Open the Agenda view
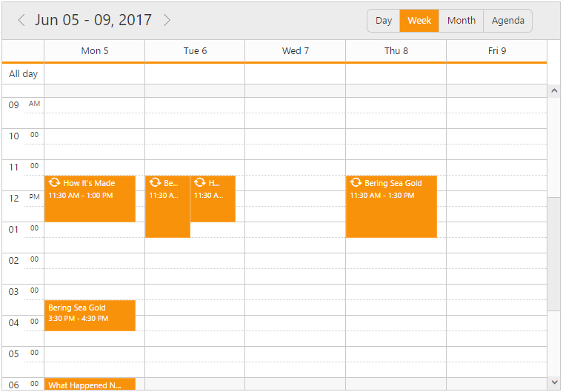 (x=507, y=21)
